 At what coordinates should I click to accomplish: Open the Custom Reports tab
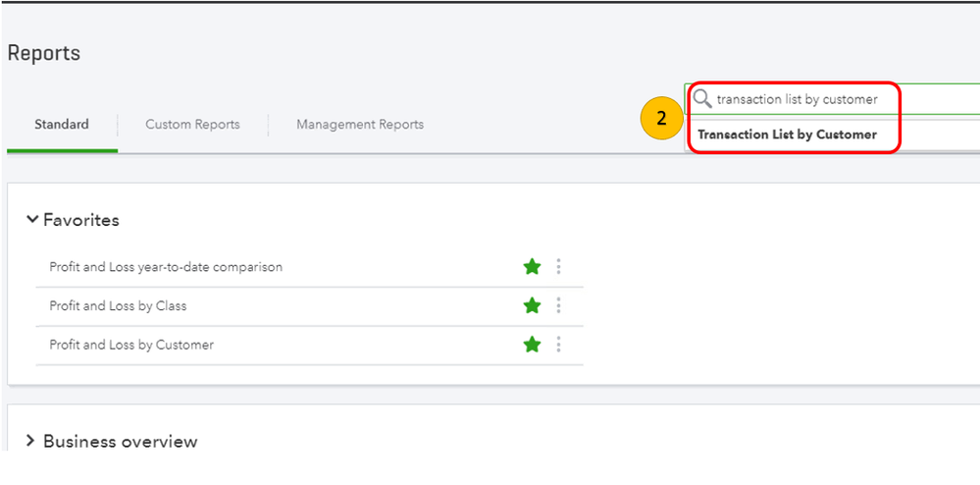click(x=192, y=125)
